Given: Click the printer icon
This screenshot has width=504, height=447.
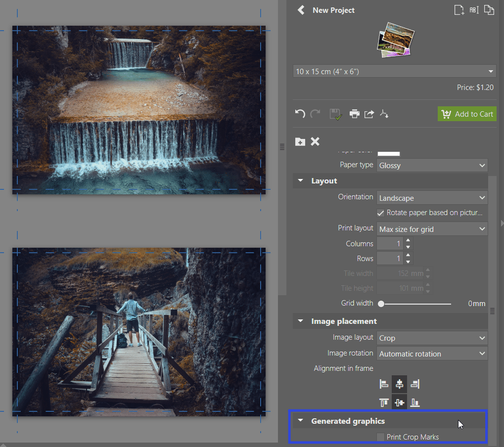Looking at the screenshot, I should [354, 114].
